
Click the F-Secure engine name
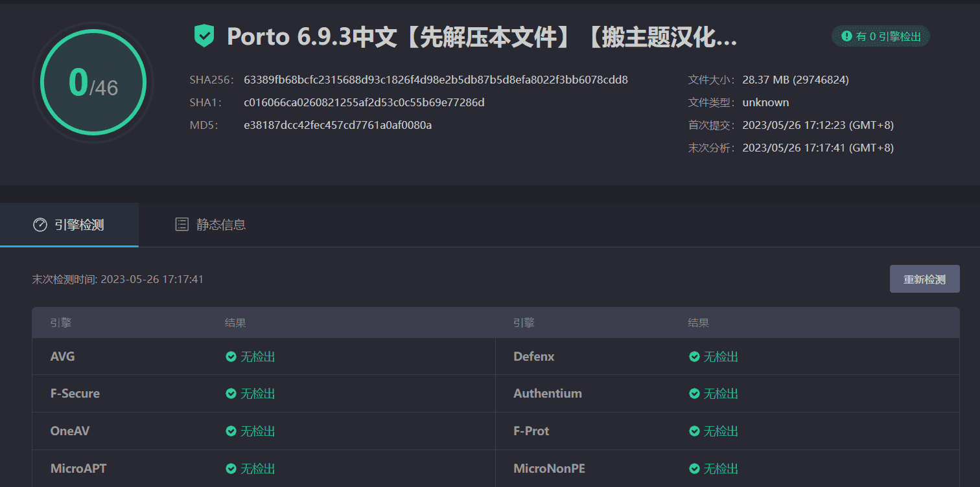(75, 394)
